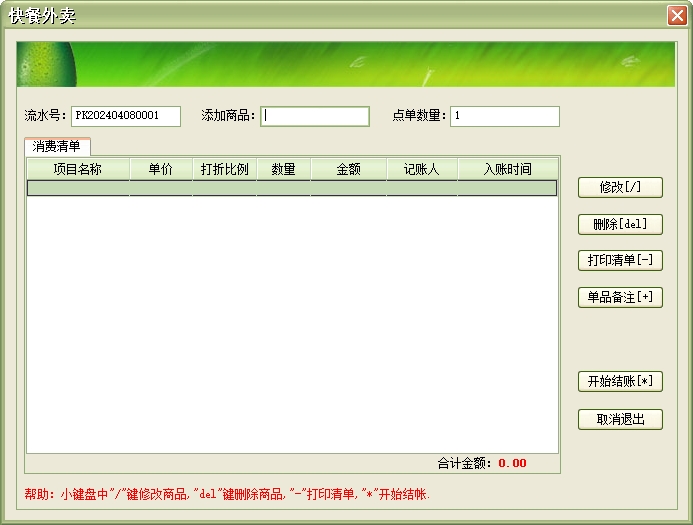Click the 单价 column header

[161, 169]
